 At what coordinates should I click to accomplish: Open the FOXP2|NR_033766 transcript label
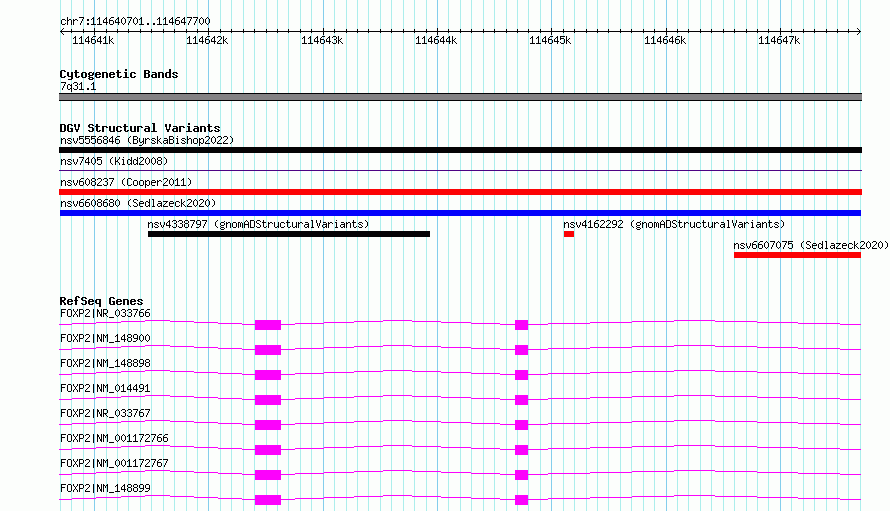pos(106,313)
